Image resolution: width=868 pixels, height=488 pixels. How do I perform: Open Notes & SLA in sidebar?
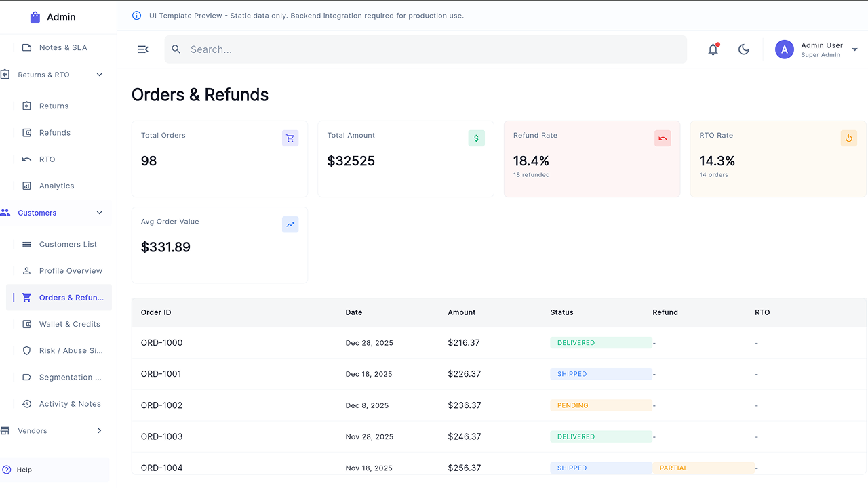click(59, 47)
